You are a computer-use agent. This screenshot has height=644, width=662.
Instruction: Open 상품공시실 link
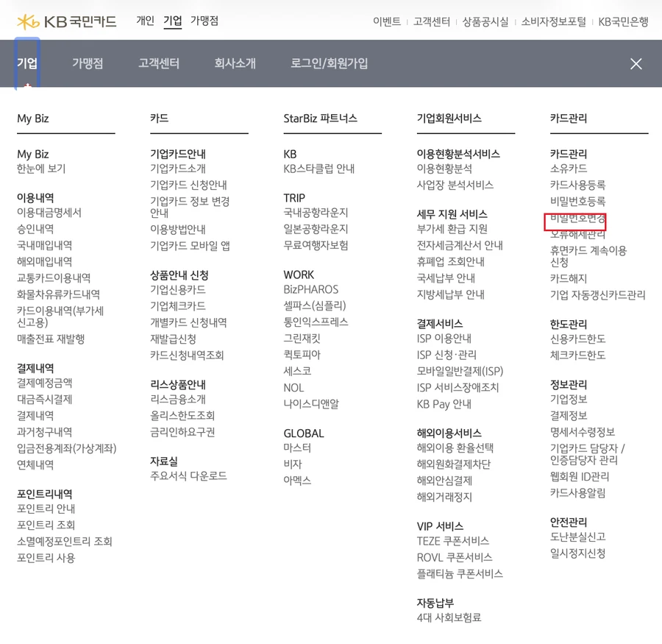tap(485, 21)
